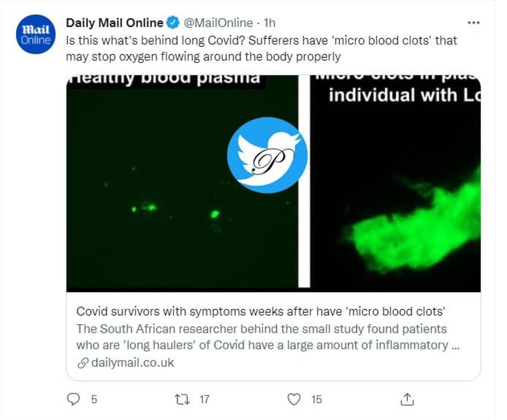
Task: Click the like count of 15
Action: point(316,399)
